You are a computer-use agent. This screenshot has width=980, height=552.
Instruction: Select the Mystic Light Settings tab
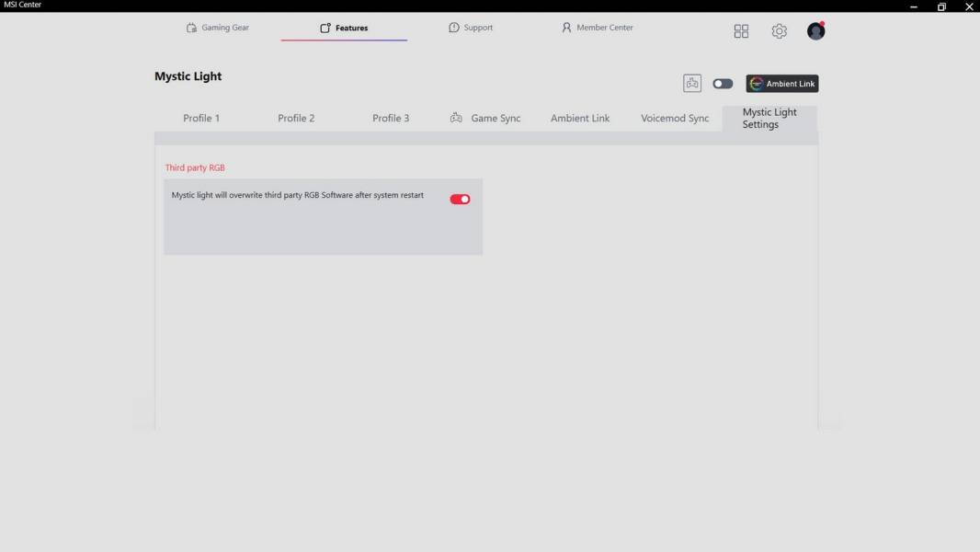(769, 119)
